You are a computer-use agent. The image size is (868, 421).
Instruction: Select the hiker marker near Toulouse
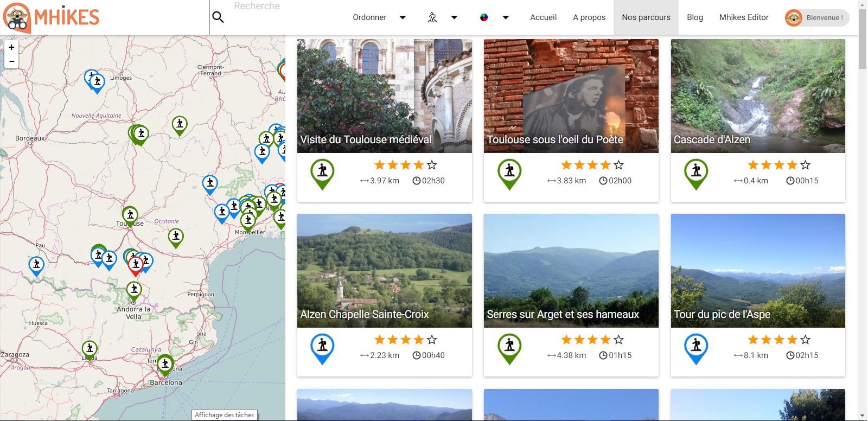coord(130,215)
